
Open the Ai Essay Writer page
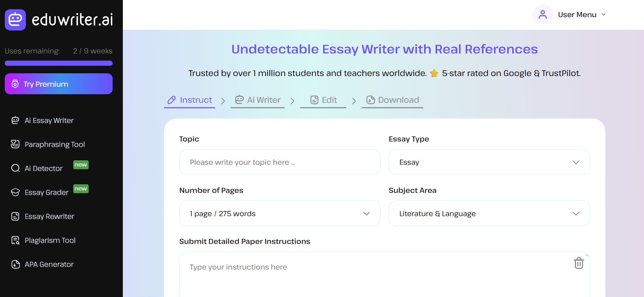click(x=49, y=120)
